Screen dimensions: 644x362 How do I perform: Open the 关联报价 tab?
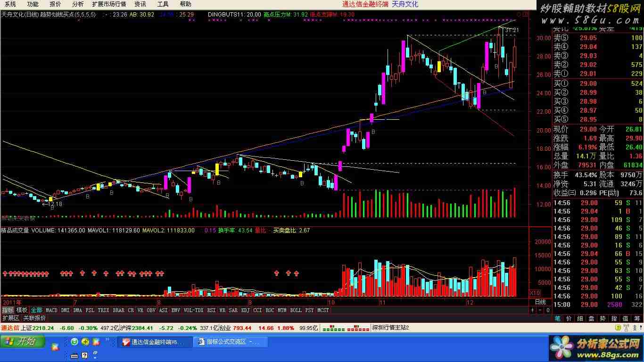[34, 318]
